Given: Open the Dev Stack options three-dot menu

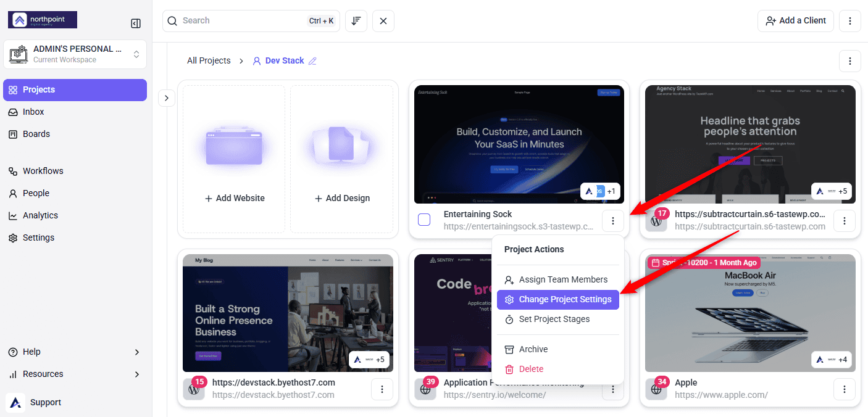Looking at the screenshot, I should coord(850,61).
